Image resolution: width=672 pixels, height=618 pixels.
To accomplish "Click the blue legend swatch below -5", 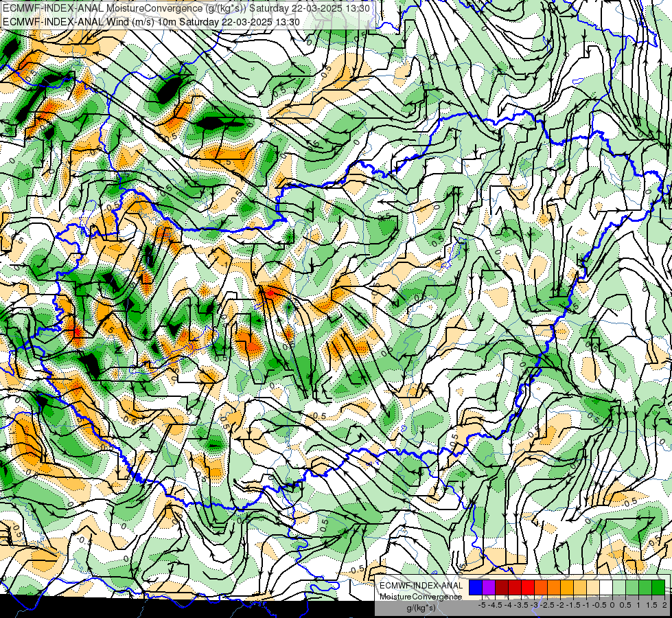I will point(475,588).
